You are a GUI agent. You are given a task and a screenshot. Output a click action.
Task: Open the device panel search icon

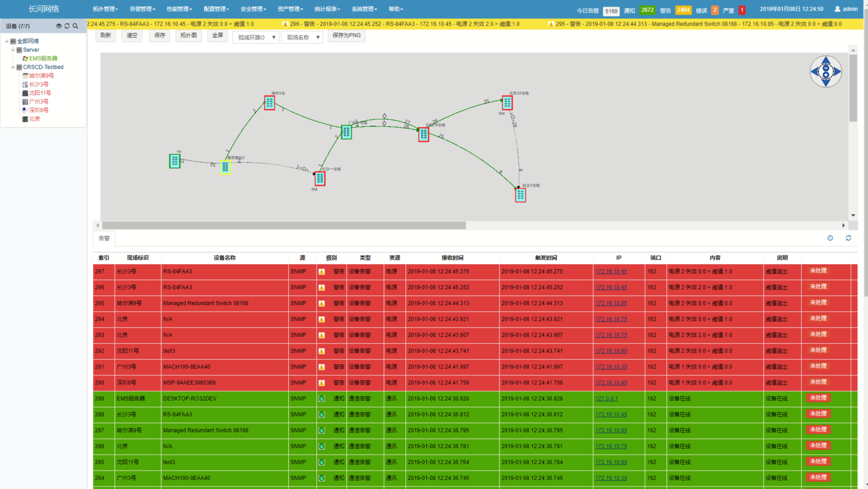click(75, 26)
